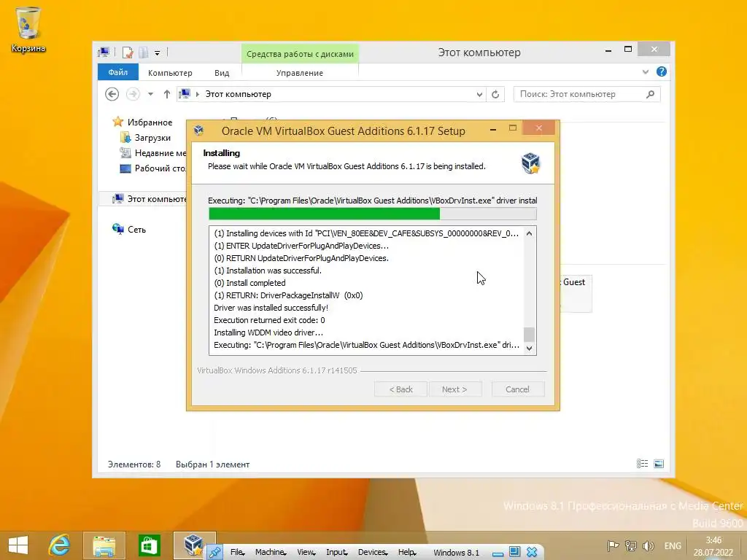
Task: Click the volume speaker tray icon
Action: [x=649, y=545]
